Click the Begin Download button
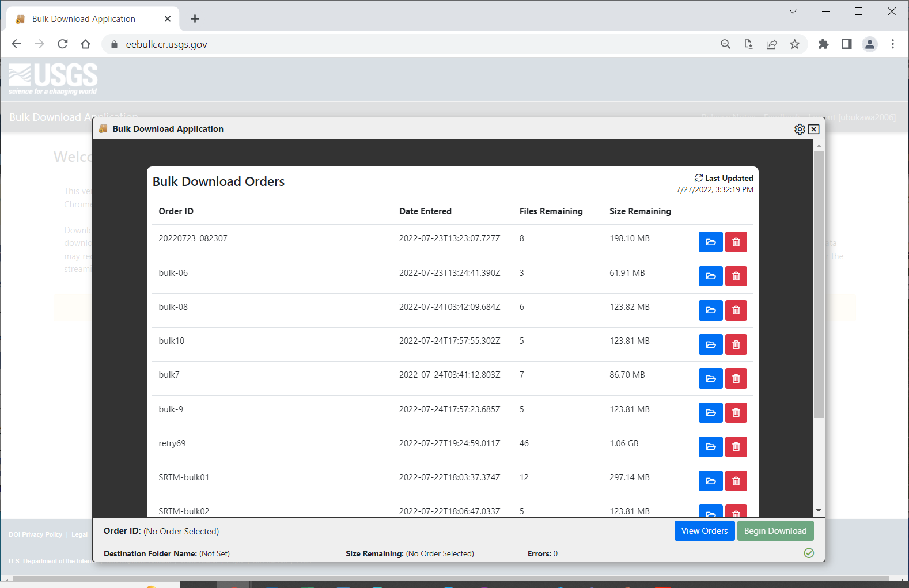This screenshot has height=588, width=909. (x=775, y=531)
